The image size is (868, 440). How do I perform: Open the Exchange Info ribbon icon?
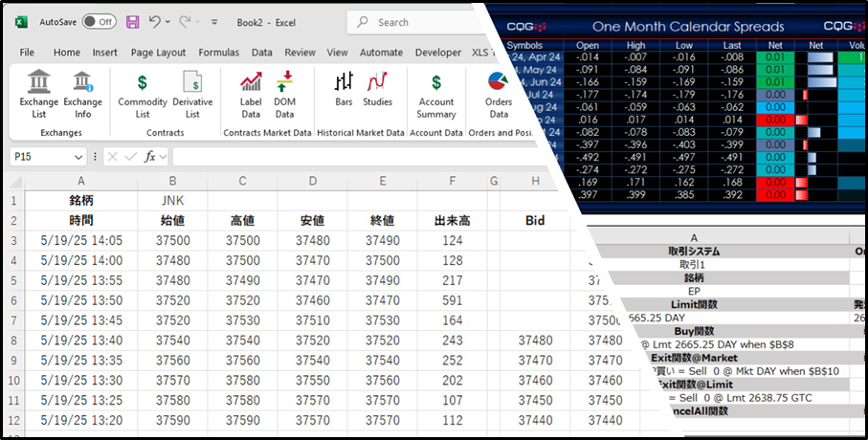point(82,94)
